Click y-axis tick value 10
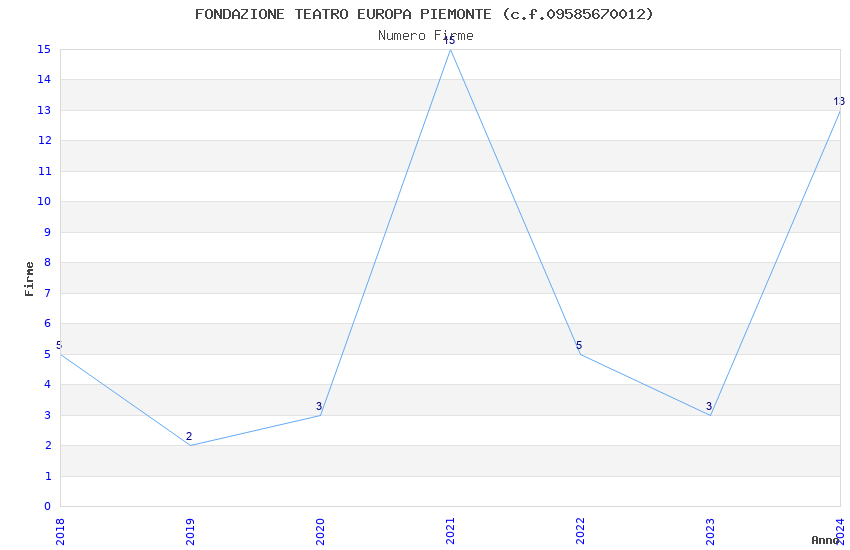 pos(44,202)
